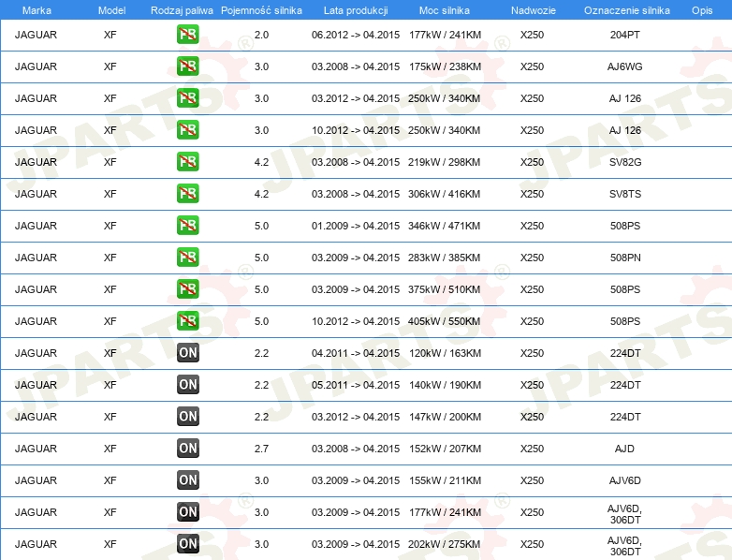This screenshot has width=732, height=560.
Task: Click petrol icon in the 375kW / 510KM row
Action: (187, 288)
